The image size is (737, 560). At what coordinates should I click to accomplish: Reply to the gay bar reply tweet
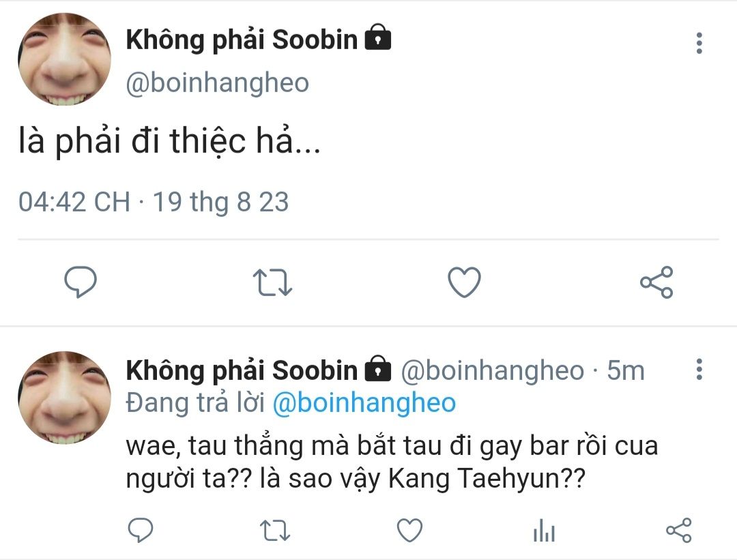(x=141, y=530)
